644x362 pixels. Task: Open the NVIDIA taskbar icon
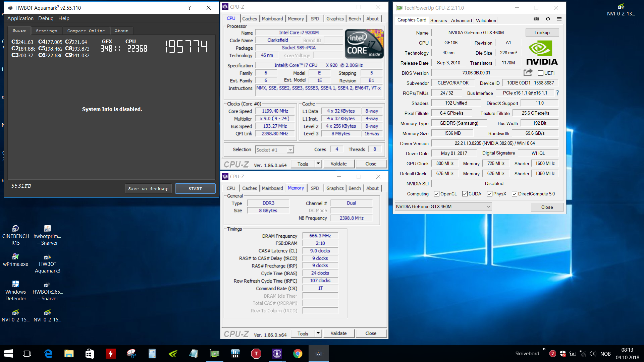pos(173,354)
